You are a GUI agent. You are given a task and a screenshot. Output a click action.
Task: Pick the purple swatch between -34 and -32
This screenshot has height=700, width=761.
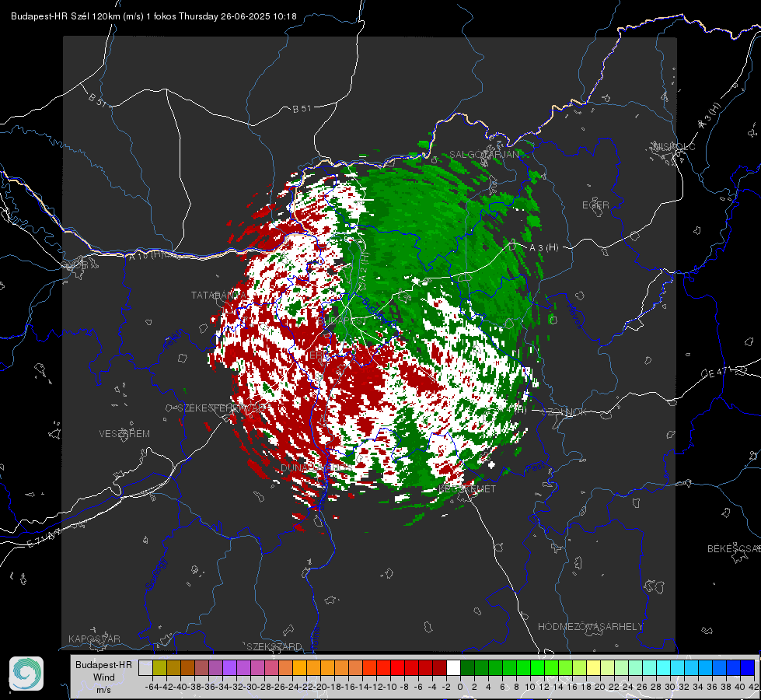tap(229, 667)
